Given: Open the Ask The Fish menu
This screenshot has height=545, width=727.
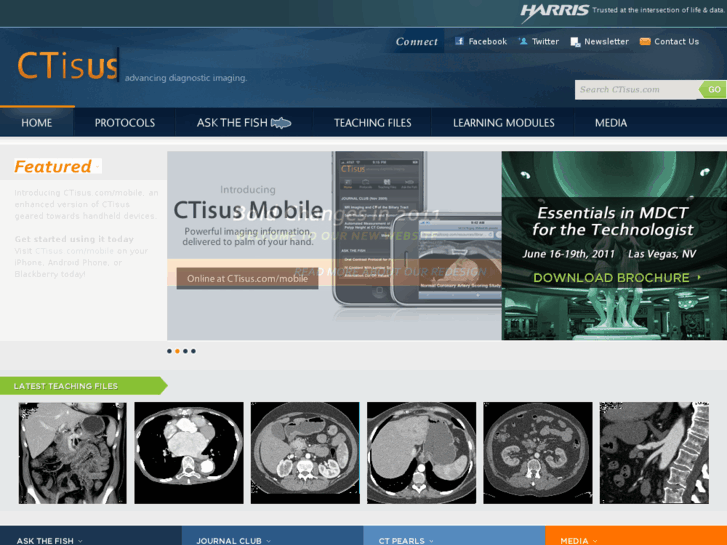Looking at the screenshot, I should tap(244, 123).
